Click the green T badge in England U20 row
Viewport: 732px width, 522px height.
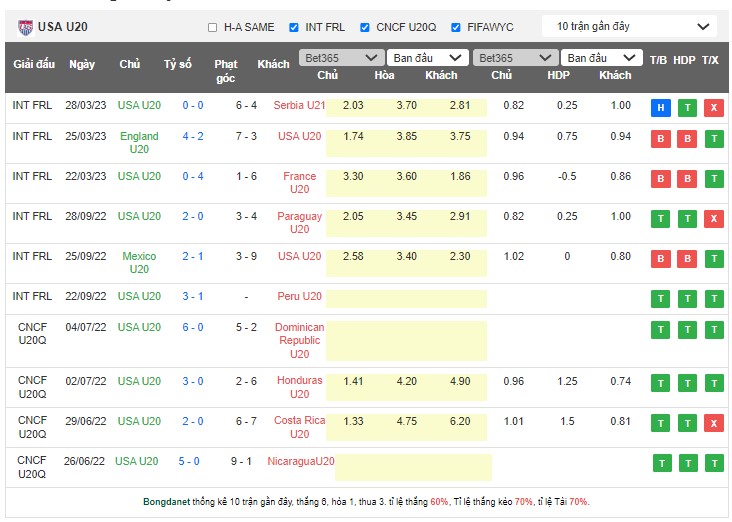coord(713,139)
